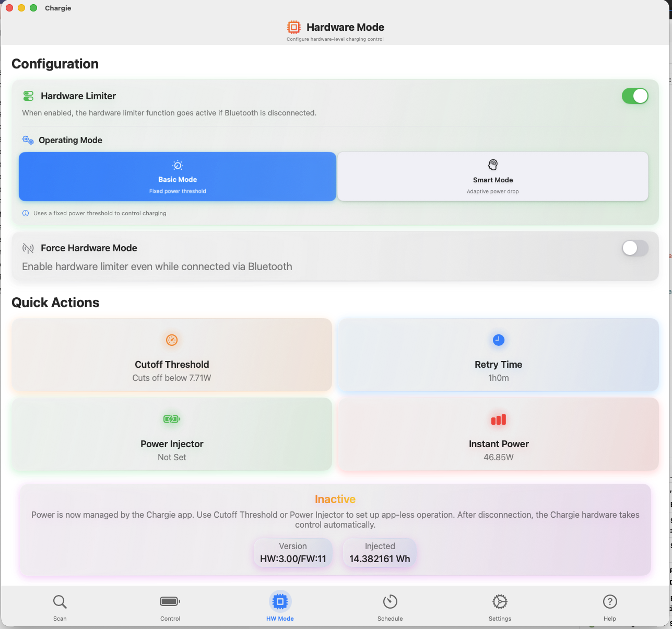Screen dimensions: 672x629
Task: Open the Scan tab
Action: tap(60, 607)
